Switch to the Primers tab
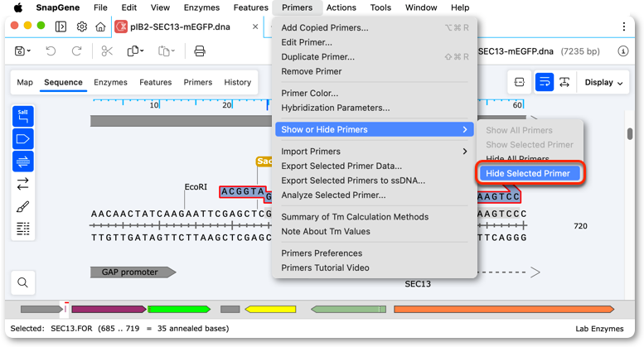Viewport: 644px width, 347px height. pos(197,82)
